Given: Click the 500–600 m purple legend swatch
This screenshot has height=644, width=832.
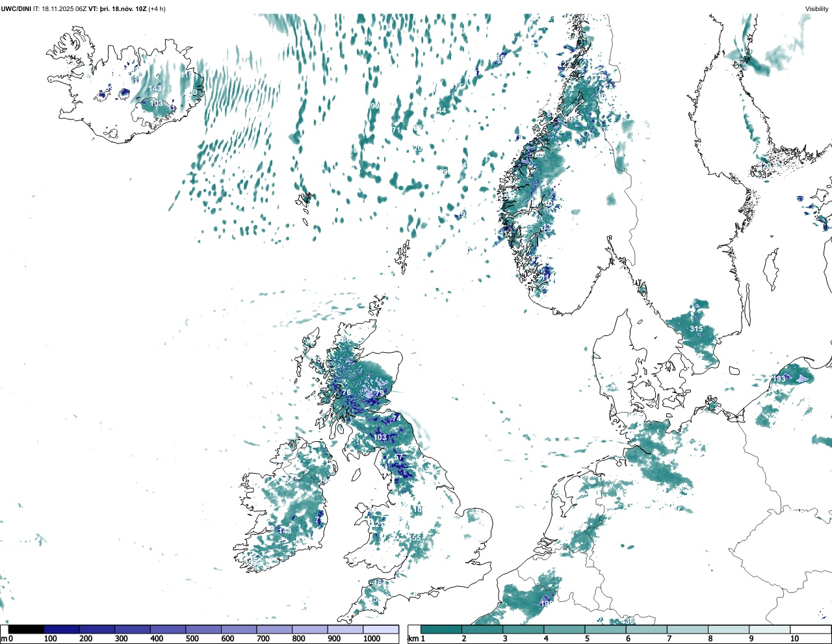Looking at the screenshot, I should click(x=203, y=630).
